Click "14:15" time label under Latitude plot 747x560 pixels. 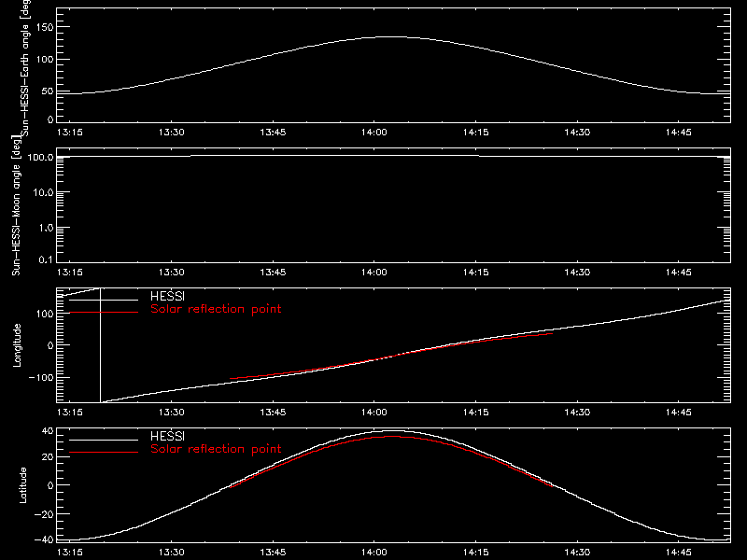point(476,553)
